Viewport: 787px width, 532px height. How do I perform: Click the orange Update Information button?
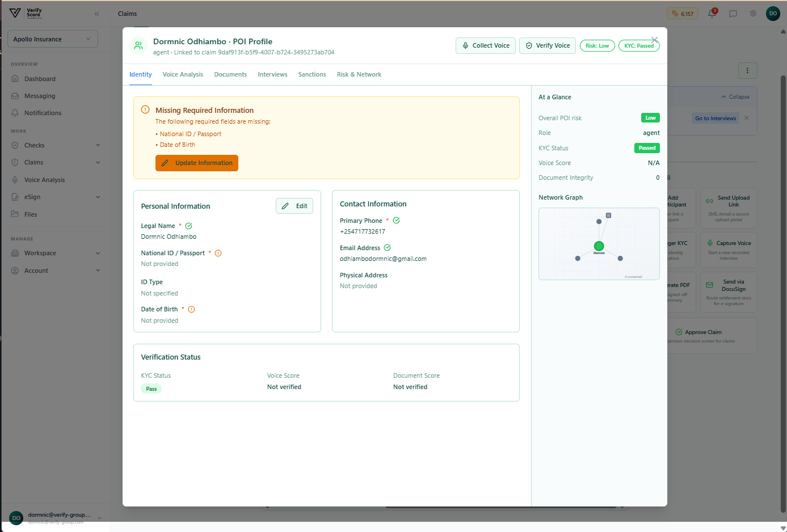pyautogui.click(x=197, y=163)
